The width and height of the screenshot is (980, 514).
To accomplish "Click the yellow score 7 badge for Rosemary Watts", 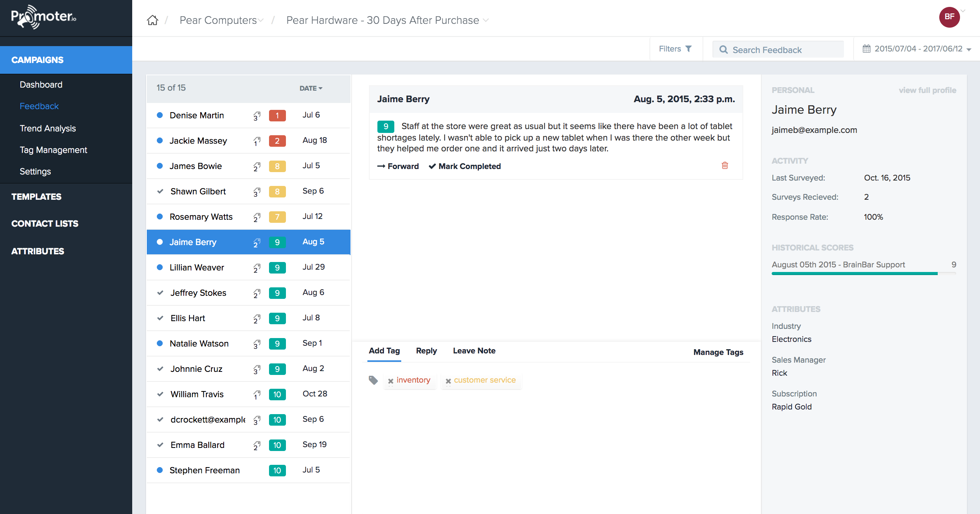I will pyautogui.click(x=277, y=217).
